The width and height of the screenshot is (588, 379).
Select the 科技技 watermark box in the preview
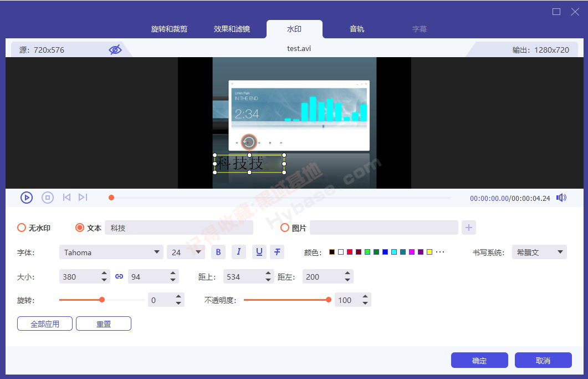pos(249,164)
